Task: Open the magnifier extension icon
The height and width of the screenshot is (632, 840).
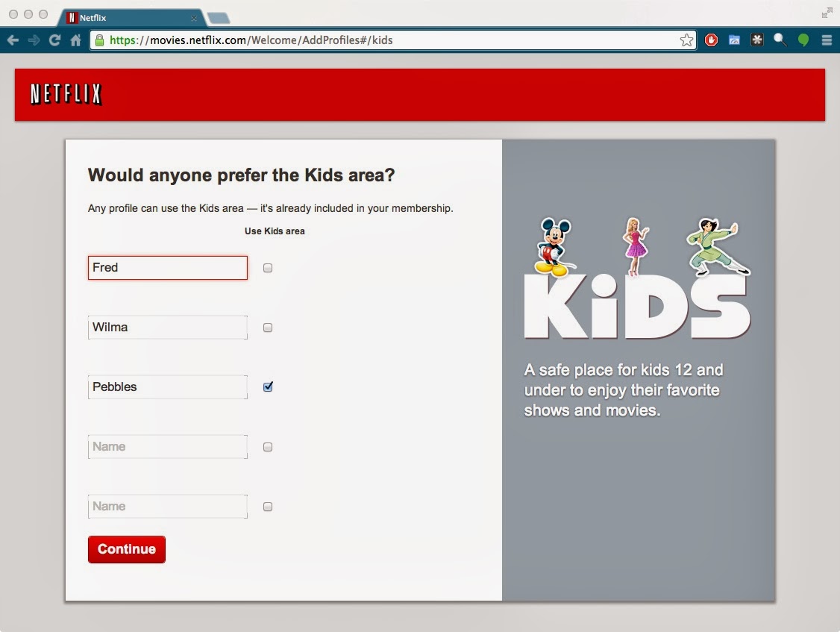Action: (780, 40)
